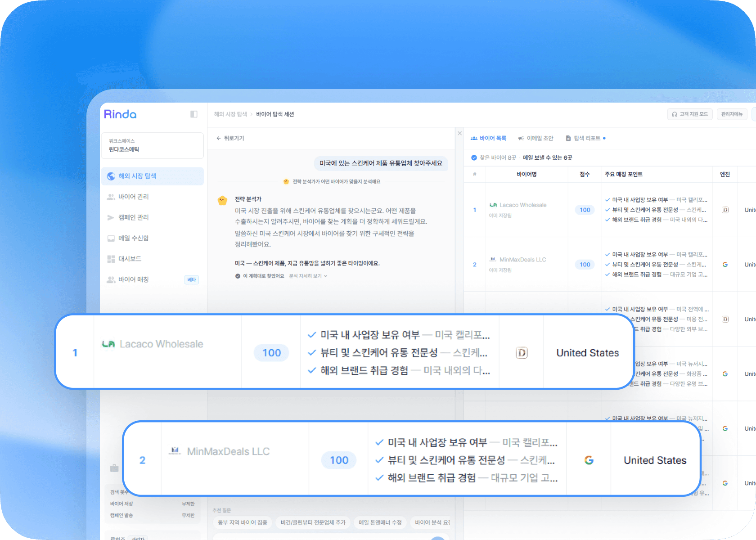
Task: Open 캠페인 관리 via its paper-plane icon
Action: point(111,217)
